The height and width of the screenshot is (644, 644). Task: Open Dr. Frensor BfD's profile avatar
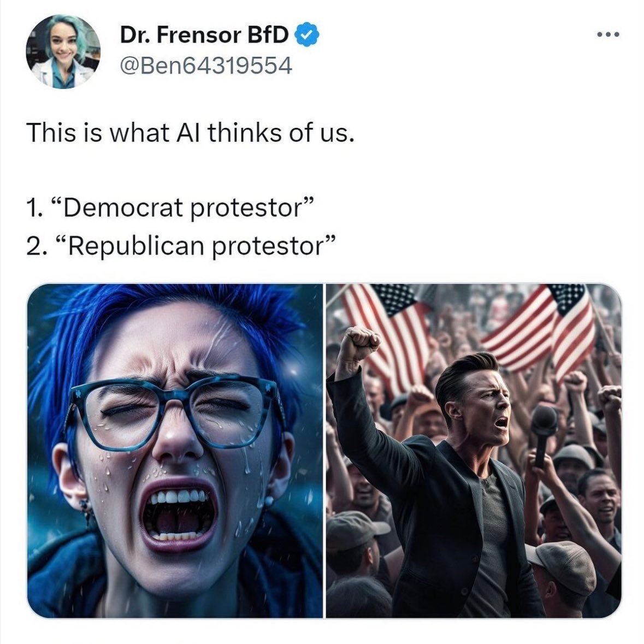tap(63, 51)
